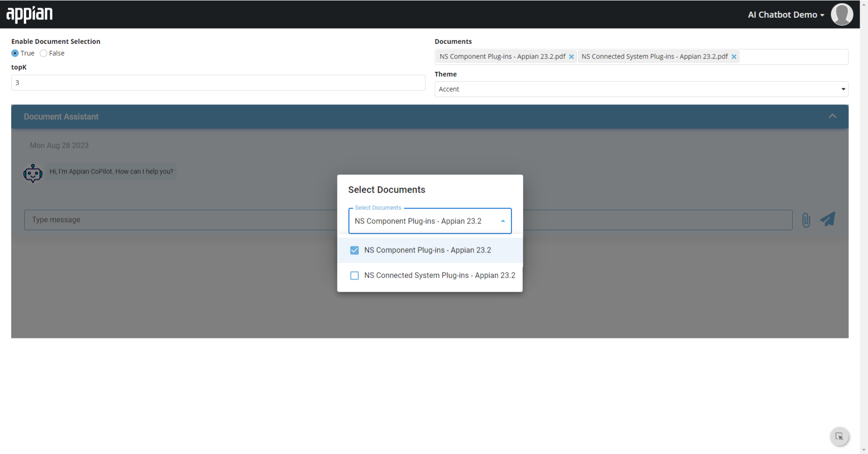
Task: Open the user profile avatar
Action: click(x=841, y=14)
